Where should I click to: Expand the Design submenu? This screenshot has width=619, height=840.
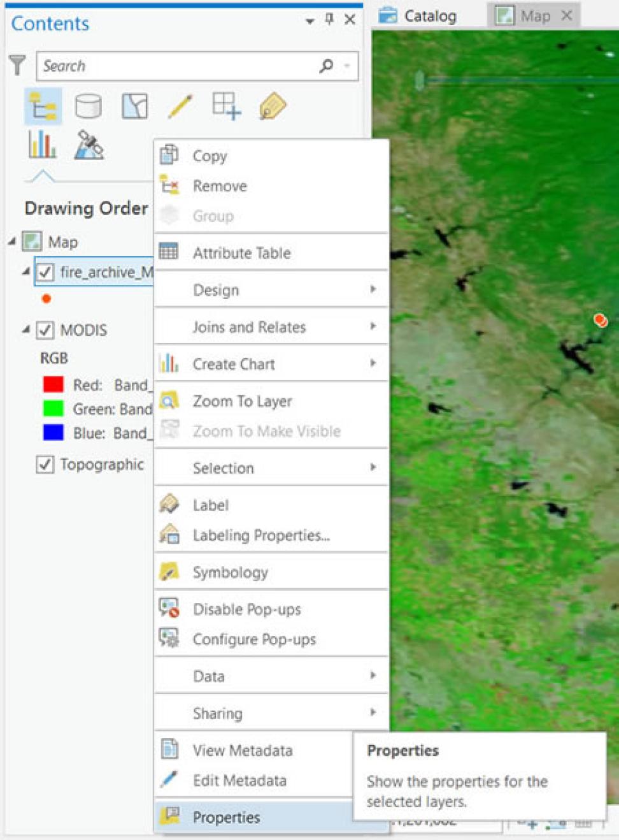373,289
